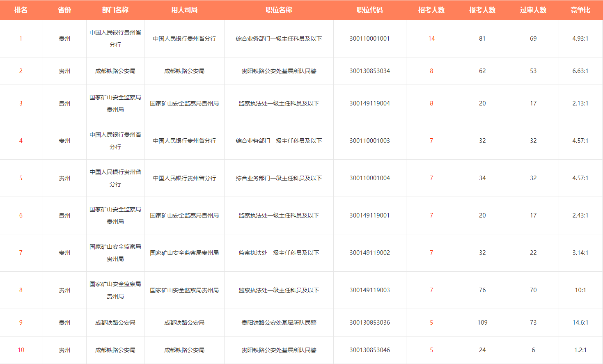This screenshot has height=364, width=603.
Task: Click position code 300149119003
Action: [370, 290]
